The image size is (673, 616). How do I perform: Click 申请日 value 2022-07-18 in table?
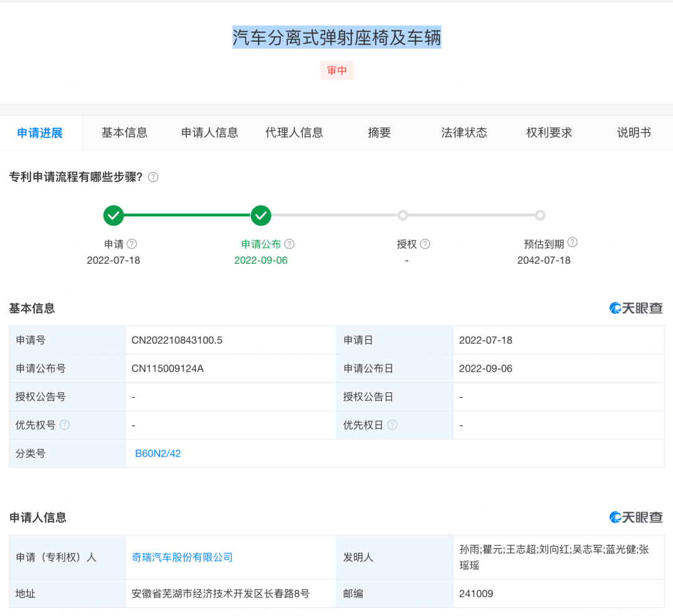click(x=486, y=340)
